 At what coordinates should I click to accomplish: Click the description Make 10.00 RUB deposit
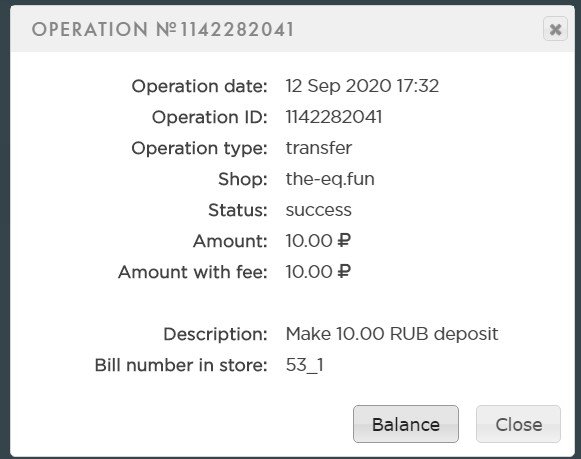click(392, 334)
